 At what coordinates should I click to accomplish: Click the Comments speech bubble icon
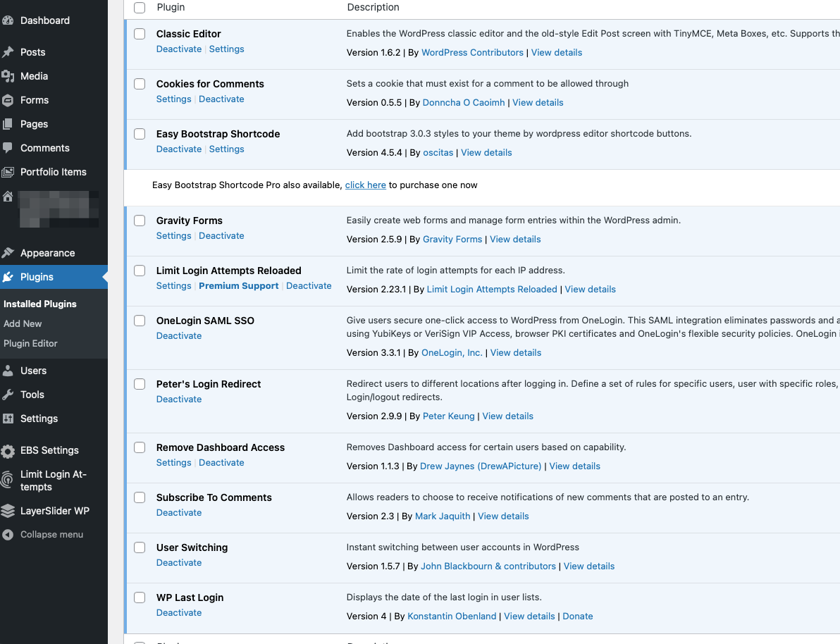coord(8,148)
